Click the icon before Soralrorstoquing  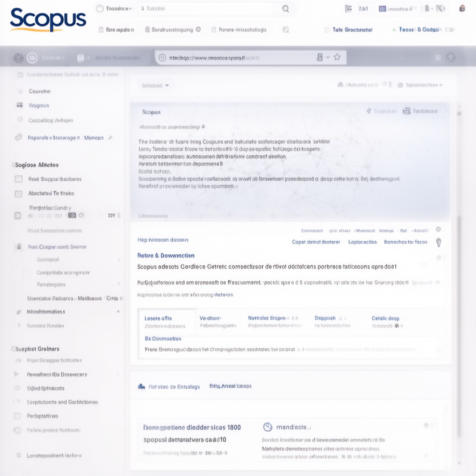coord(147,29)
